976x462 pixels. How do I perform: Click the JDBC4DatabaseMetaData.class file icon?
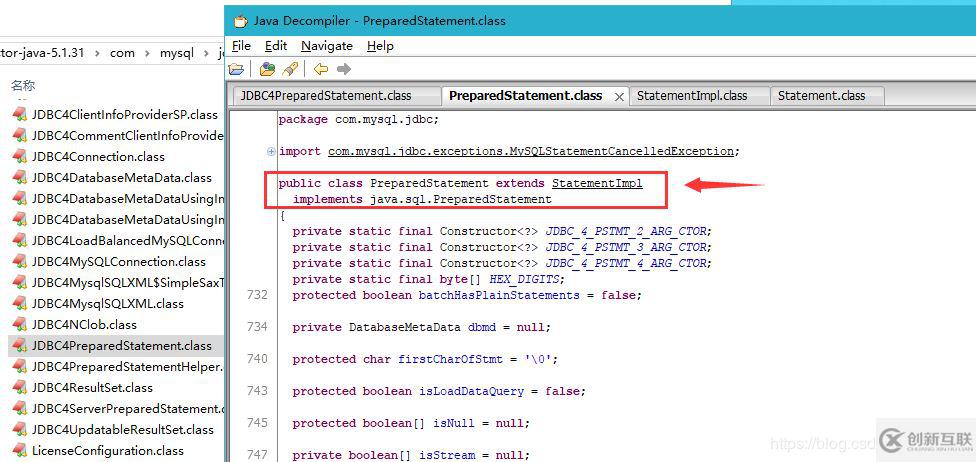click(x=19, y=177)
